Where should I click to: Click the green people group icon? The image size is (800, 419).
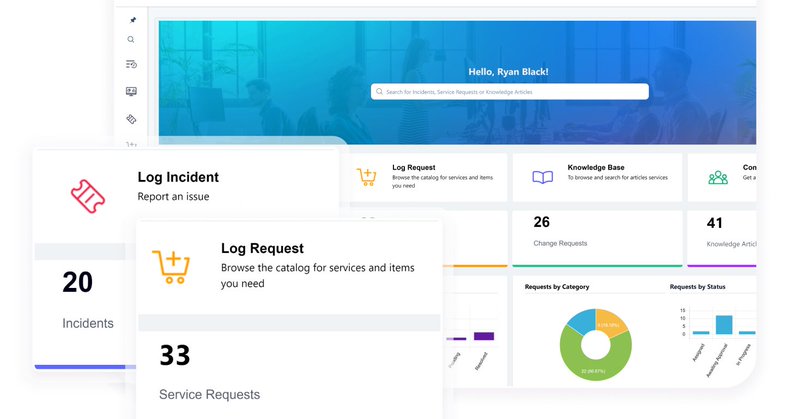click(718, 177)
